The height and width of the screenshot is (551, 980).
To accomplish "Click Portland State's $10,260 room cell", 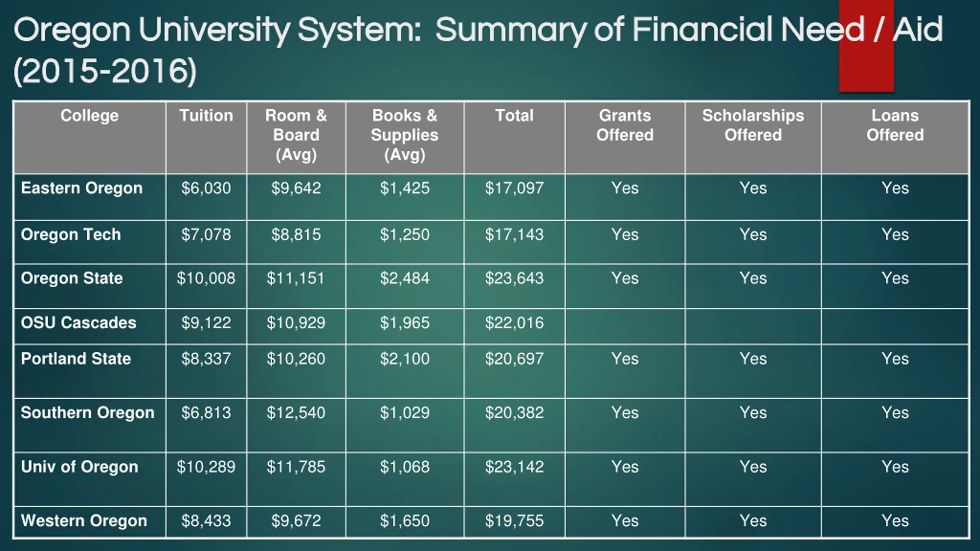I will [x=296, y=359].
